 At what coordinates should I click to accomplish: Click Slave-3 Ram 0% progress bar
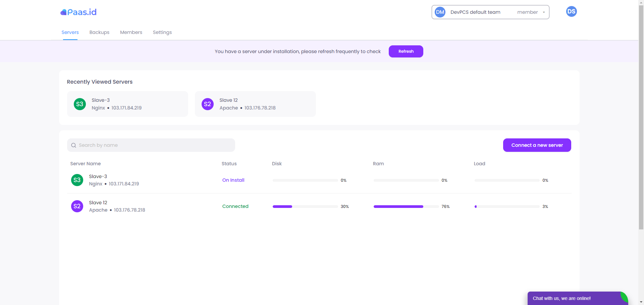tap(406, 180)
